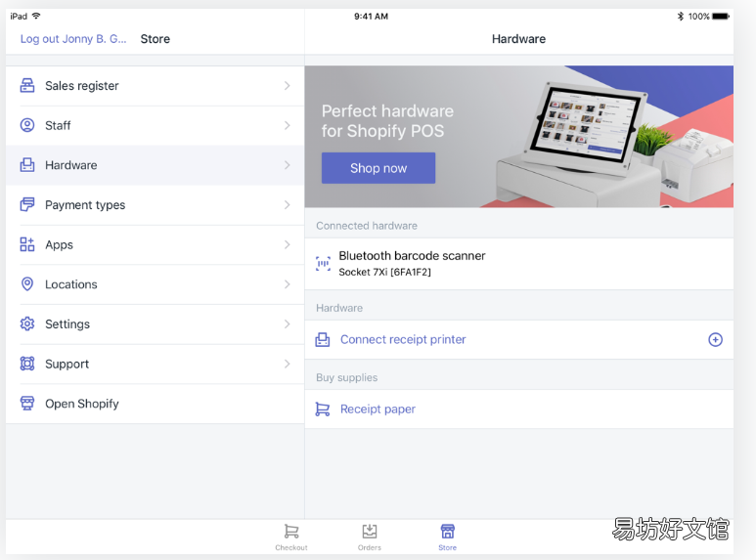756x560 pixels.
Task: Click the Checkout cart icon in tab bar
Action: 291,532
